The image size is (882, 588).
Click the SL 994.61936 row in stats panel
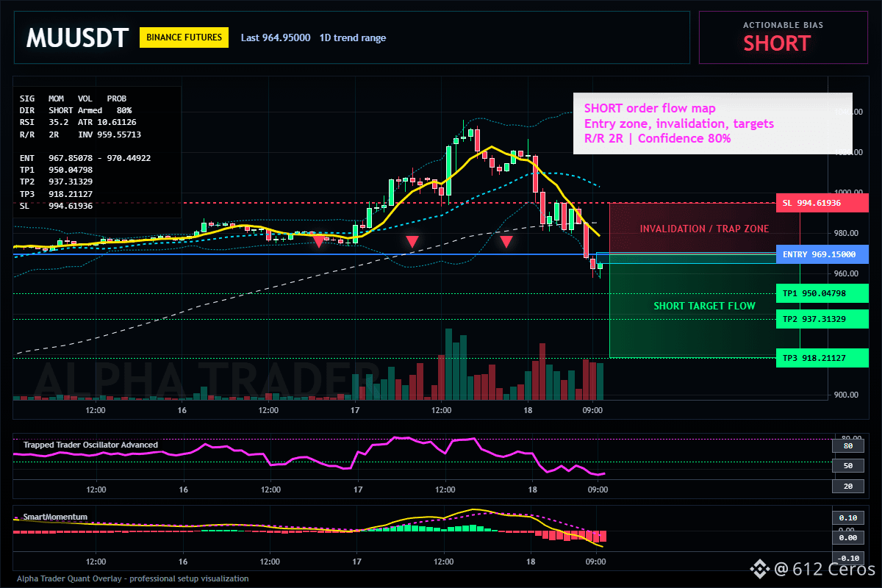[x=56, y=206]
